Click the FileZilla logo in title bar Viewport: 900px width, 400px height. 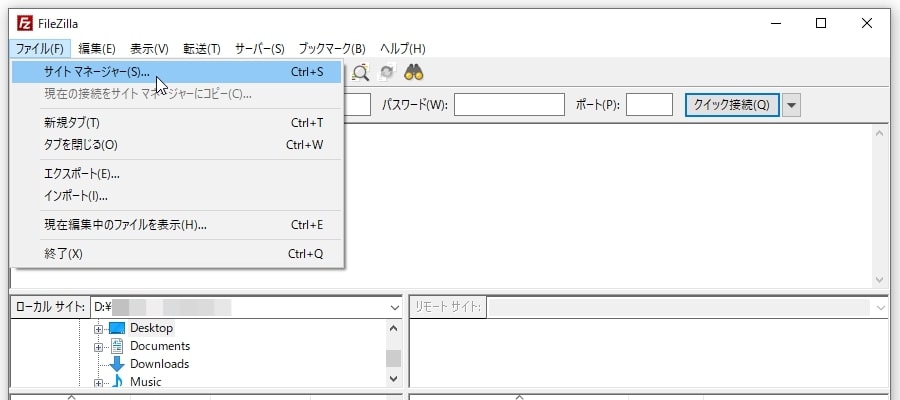click(x=22, y=23)
